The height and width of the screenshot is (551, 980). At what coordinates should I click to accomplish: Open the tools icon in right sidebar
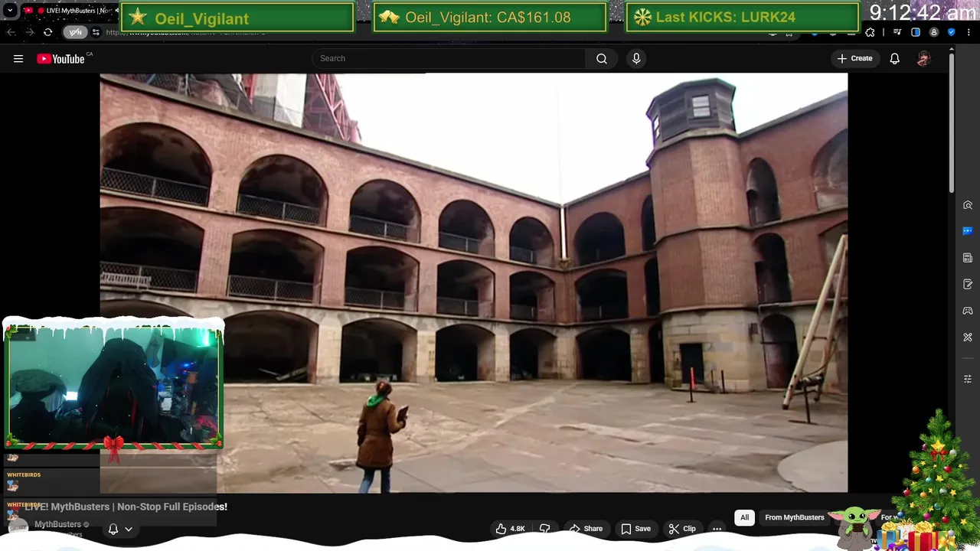point(968,337)
